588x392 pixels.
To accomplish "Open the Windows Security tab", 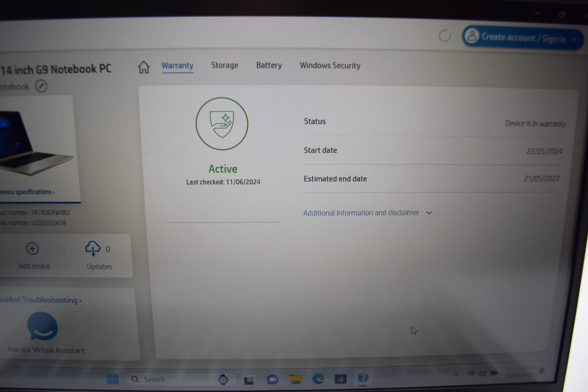I will tap(330, 65).
